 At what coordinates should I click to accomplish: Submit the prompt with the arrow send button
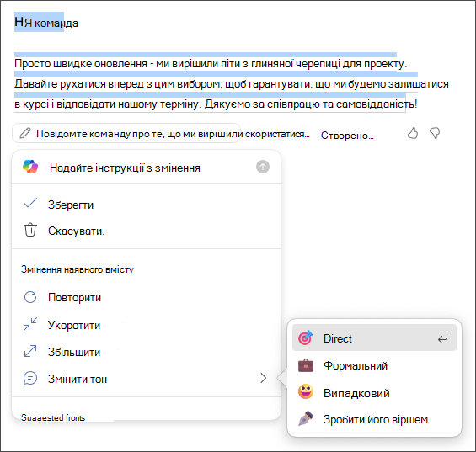(263, 167)
